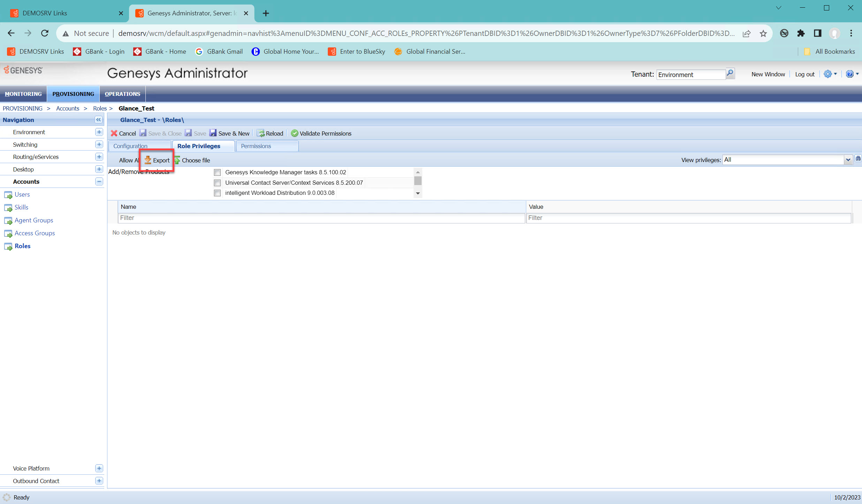This screenshot has height=504, width=862.
Task: Open Chrome three-dot menu
Action: coord(851,33)
